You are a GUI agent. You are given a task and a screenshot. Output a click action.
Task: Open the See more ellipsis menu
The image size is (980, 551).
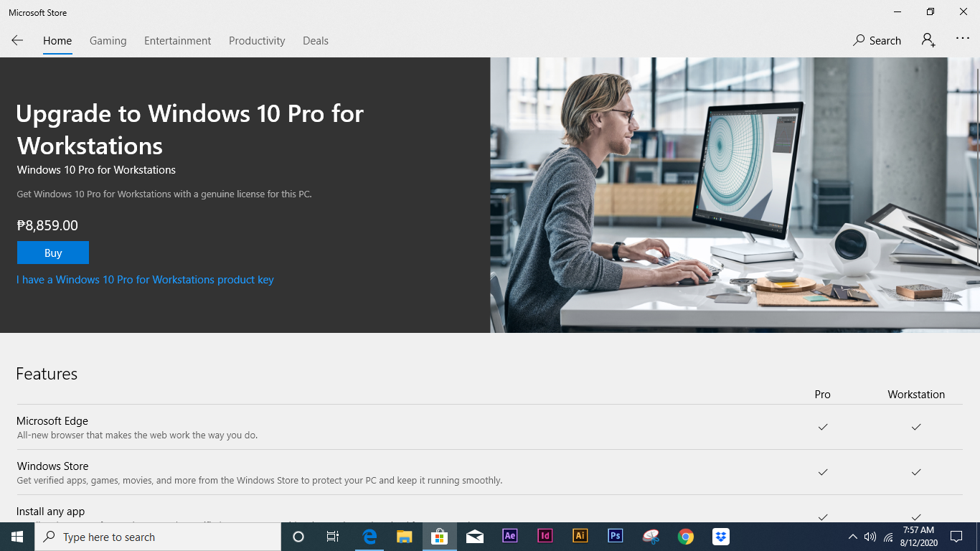963,39
